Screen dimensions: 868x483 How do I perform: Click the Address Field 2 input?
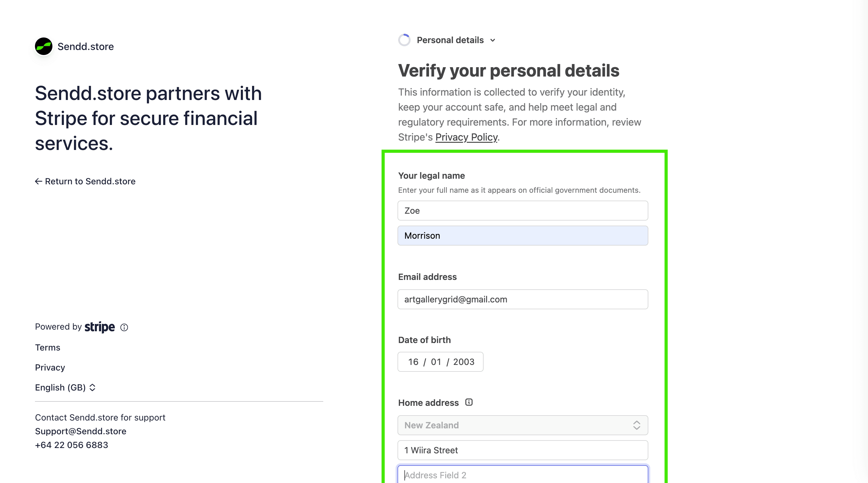click(x=523, y=475)
